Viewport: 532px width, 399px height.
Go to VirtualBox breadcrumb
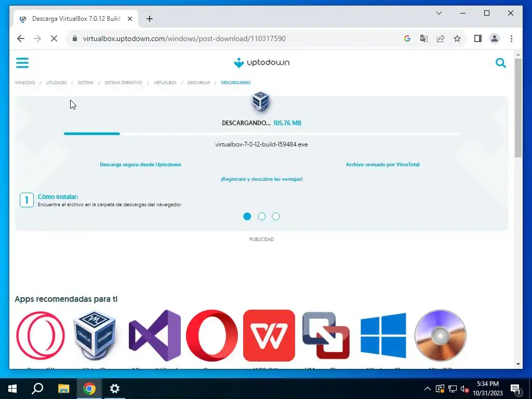click(165, 83)
